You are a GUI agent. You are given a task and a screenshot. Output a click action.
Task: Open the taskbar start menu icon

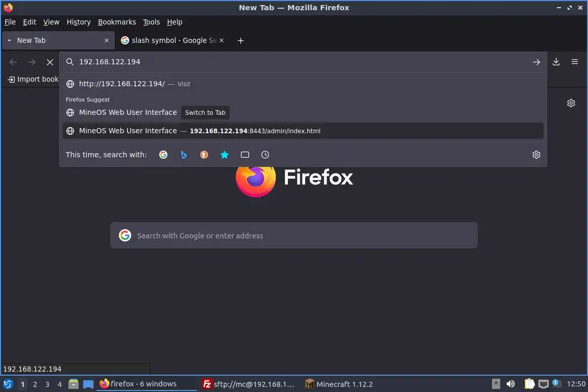coord(8,384)
